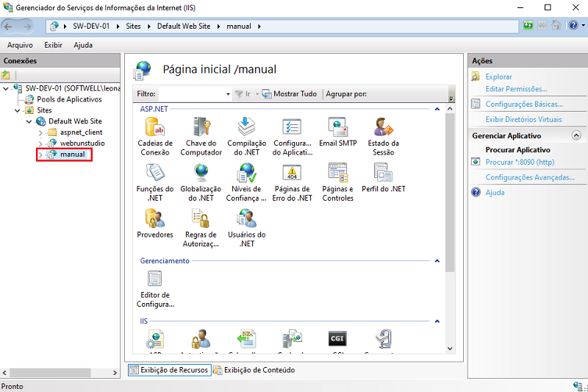Open the Filtro dropdown list
The height and width of the screenshot is (392, 588).
click(228, 94)
